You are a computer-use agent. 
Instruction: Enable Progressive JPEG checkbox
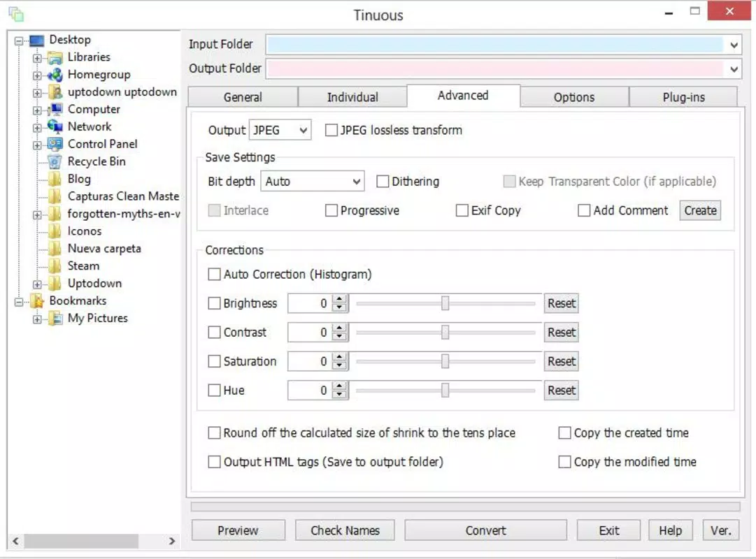coord(331,210)
